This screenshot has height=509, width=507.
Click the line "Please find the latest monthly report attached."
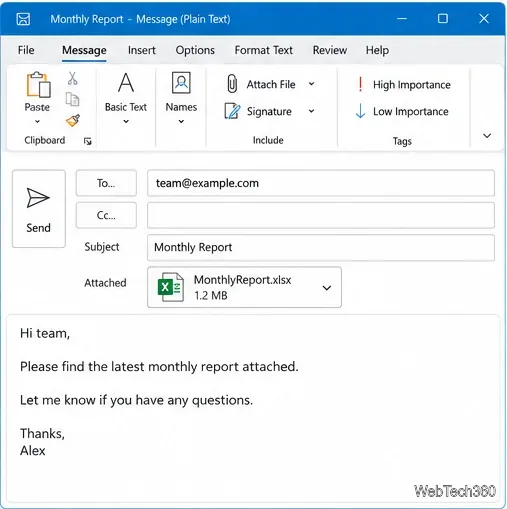(159, 367)
